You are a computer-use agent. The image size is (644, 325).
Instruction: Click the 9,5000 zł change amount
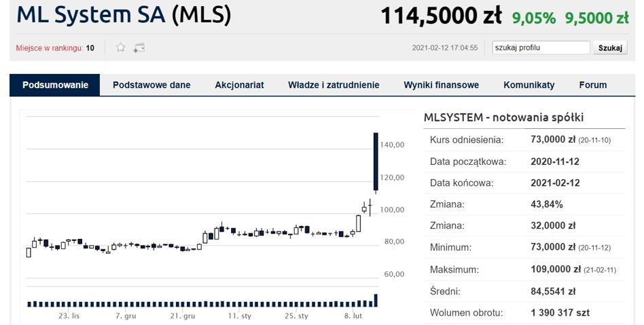596,18
